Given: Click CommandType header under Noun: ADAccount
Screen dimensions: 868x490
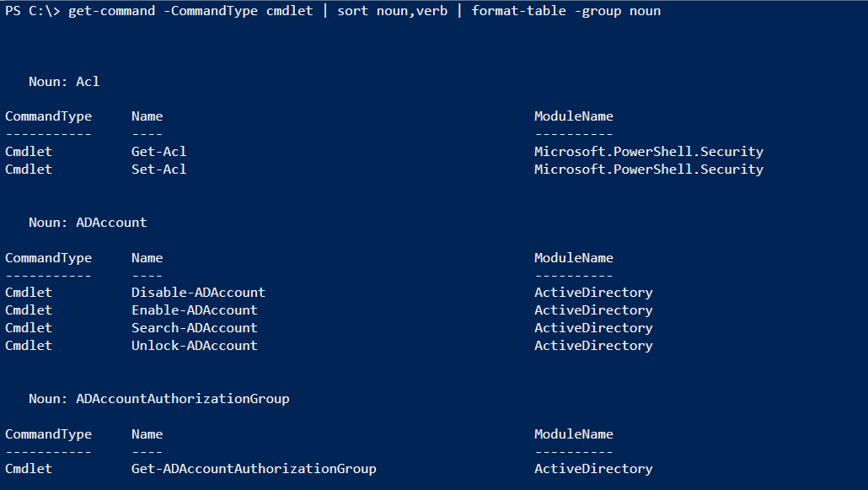Looking at the screenshot, I should [x=49, y=258].
